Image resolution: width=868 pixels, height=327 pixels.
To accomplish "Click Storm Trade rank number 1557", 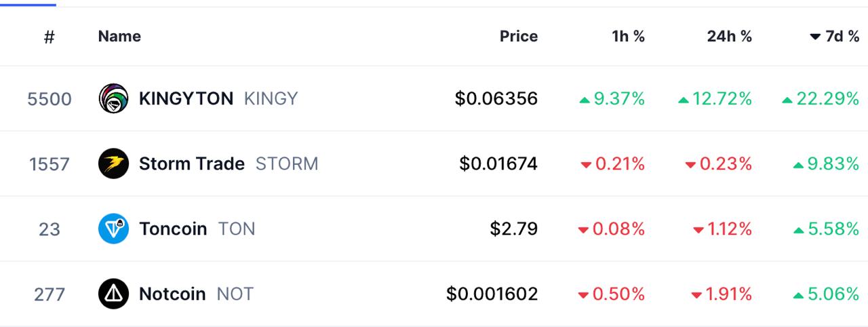I will click(50, 164).
